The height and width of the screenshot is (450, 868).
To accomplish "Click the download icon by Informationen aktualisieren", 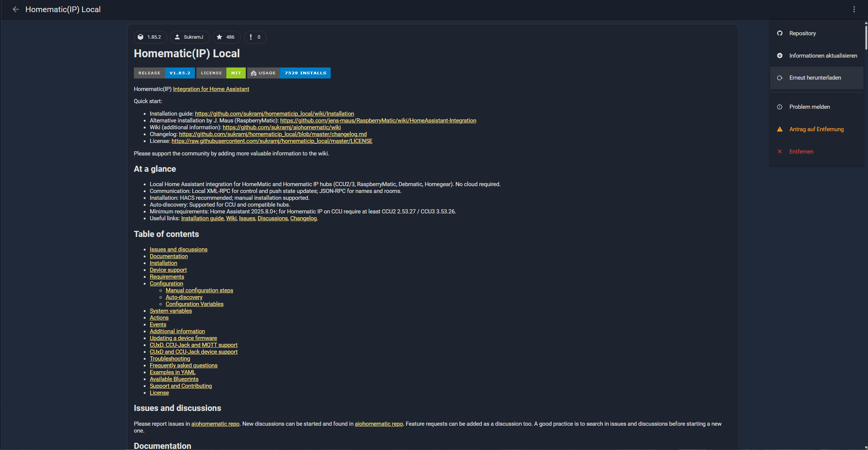I will tap(780, 56).
